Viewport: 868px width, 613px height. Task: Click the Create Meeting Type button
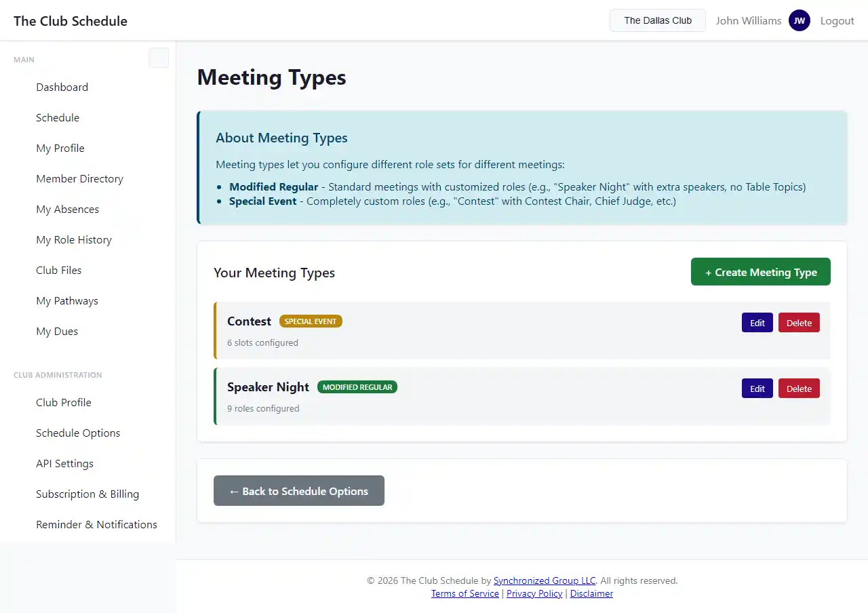tap(760, 272)
